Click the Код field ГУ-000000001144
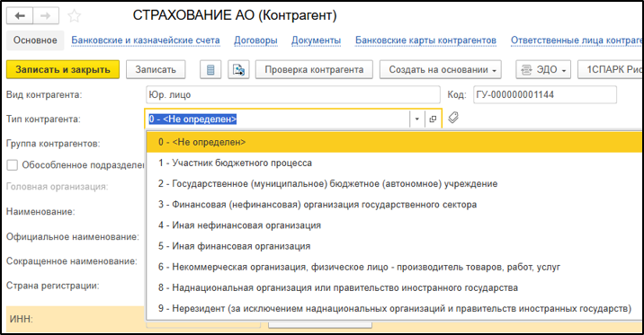Screen dimensions: 644x335 pos(545,94)
